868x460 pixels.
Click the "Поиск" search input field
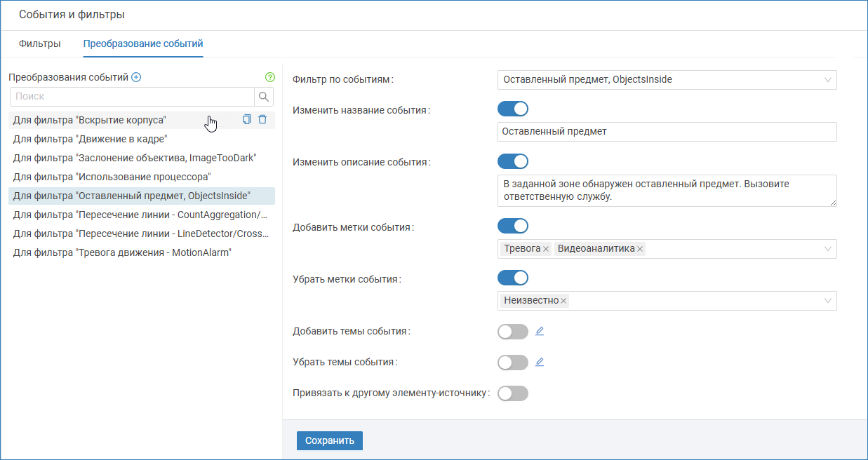132,97
